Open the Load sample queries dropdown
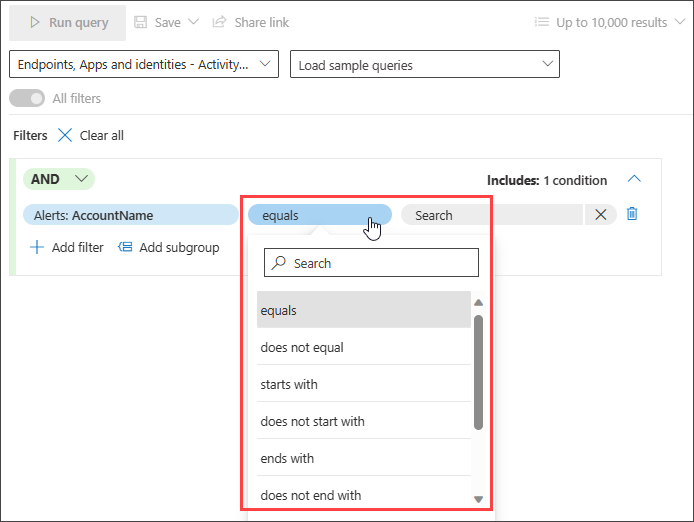Viewport: 694px width, 522px height. 424,65
